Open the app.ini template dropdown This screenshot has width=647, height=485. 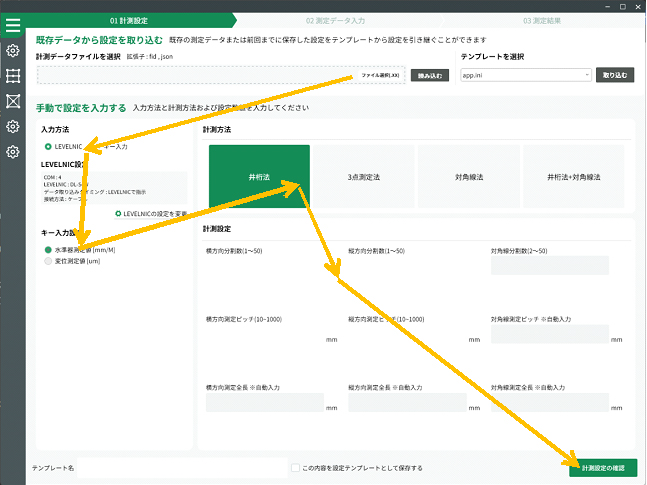[526, 75]
